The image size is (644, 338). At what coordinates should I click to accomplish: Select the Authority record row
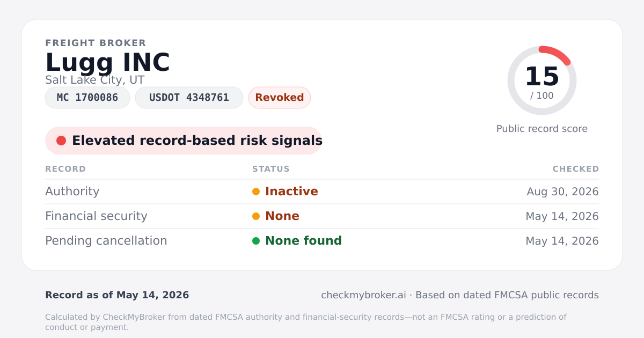coord(322,192)
